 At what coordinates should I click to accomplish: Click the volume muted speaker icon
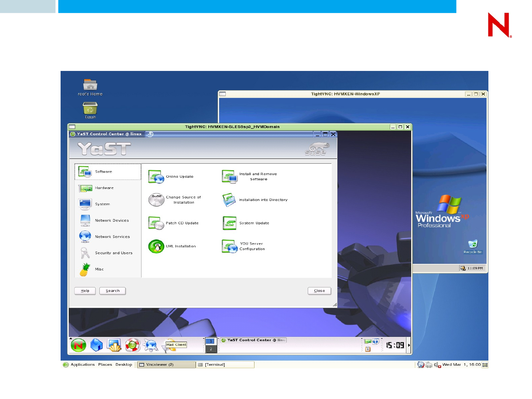click(437, 365)
